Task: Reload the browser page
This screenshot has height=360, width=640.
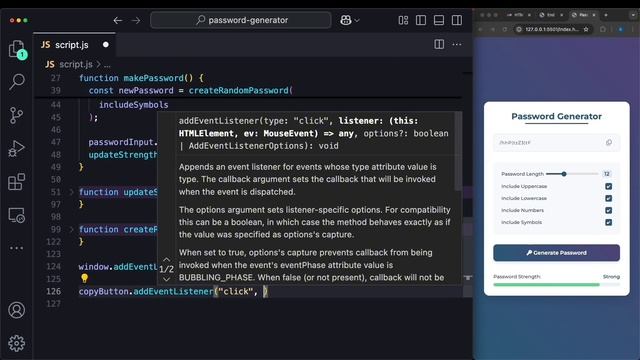Action: (505, 29)
